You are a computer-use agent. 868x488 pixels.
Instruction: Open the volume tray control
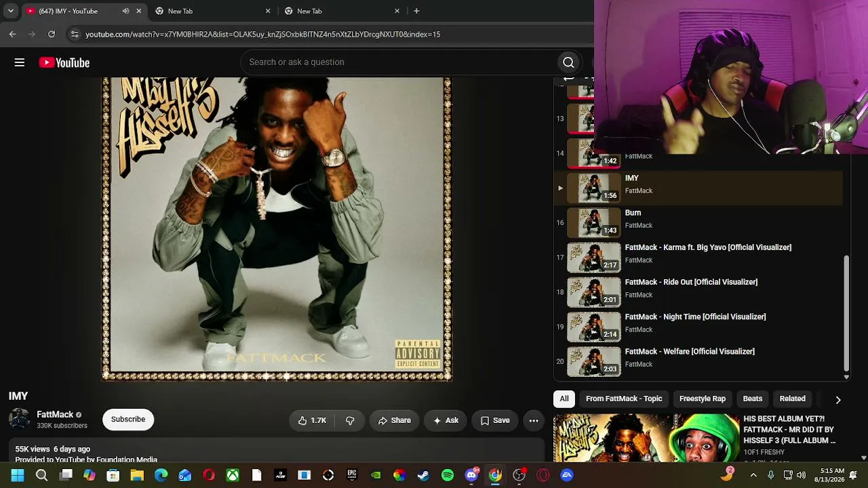[x=801, y=475]
